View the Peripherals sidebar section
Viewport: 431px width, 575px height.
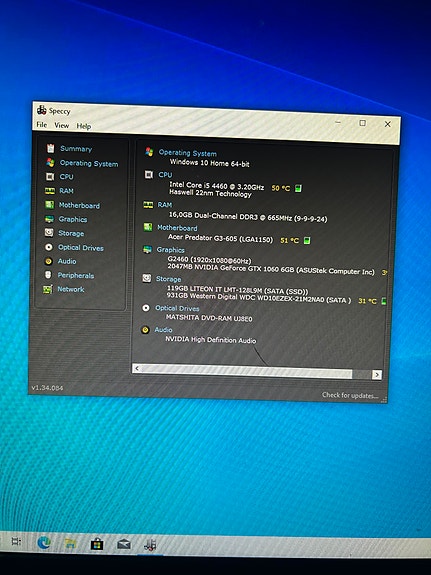tap(76, 275)
